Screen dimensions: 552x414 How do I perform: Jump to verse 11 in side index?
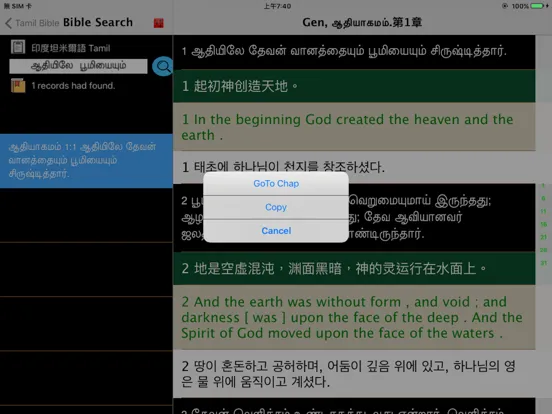[x=544, y=211]
